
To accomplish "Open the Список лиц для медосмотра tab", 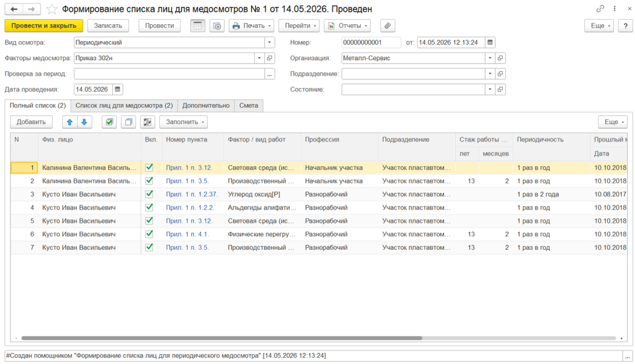I will (x=124, y=105).
